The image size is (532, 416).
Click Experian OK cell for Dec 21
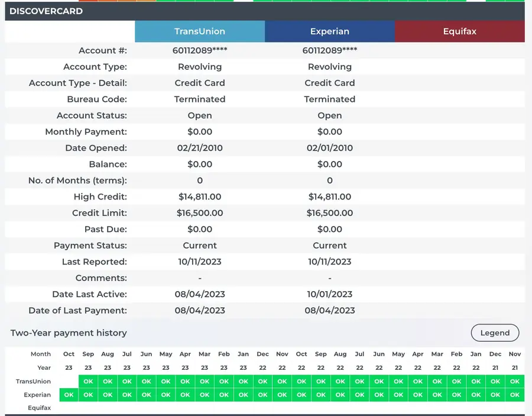click(x=495, y=395)
